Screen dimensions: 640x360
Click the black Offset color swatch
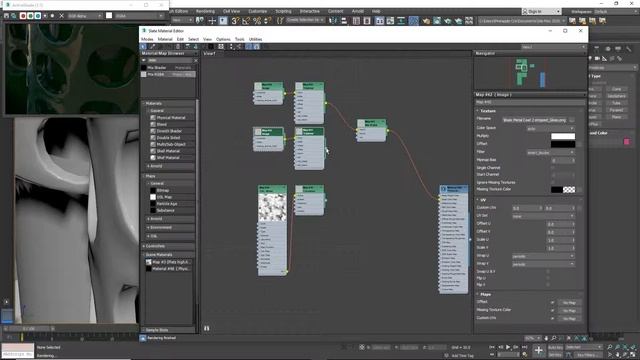(x=563, y=144)
